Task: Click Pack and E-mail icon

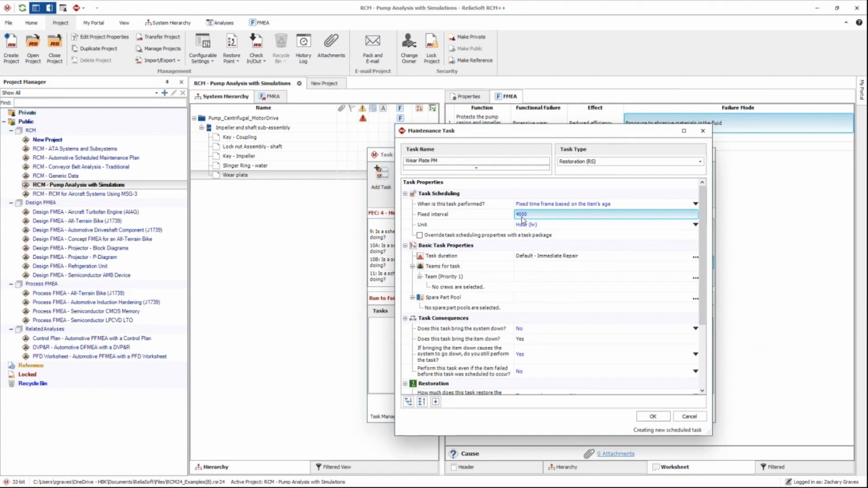Action: (372, 48)
